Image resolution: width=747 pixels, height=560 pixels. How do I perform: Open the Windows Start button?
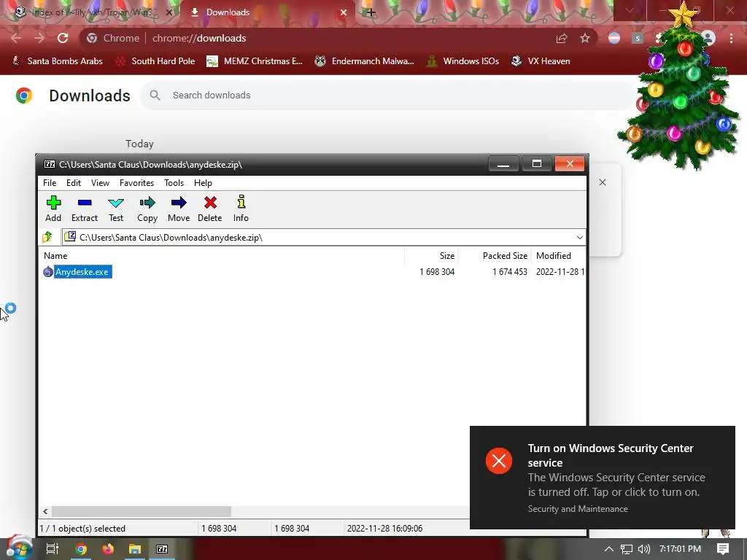click(18, 548)
